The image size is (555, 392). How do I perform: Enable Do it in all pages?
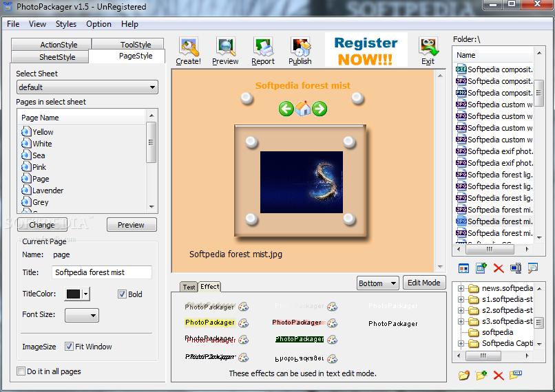pos(21,371)
